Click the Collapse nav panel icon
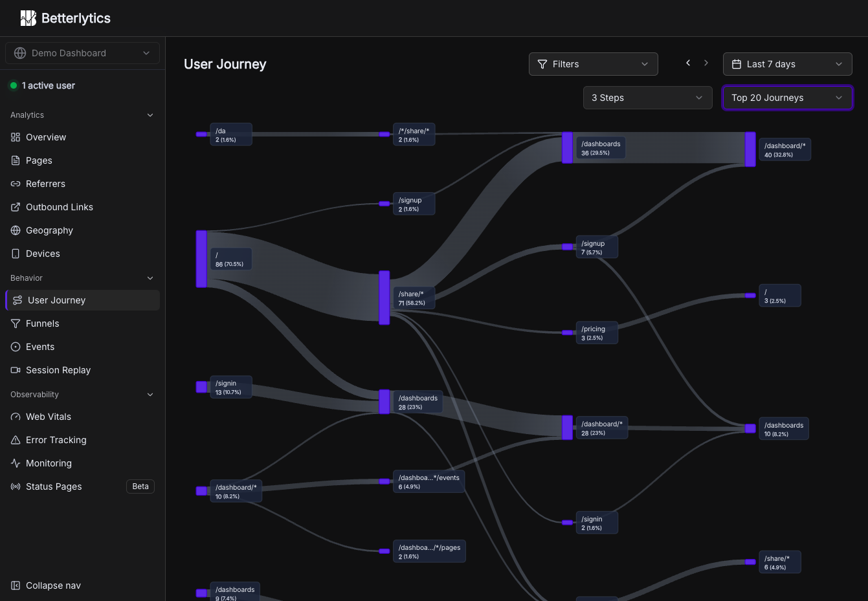Viewport: 868px width, 601px height. 16,585
